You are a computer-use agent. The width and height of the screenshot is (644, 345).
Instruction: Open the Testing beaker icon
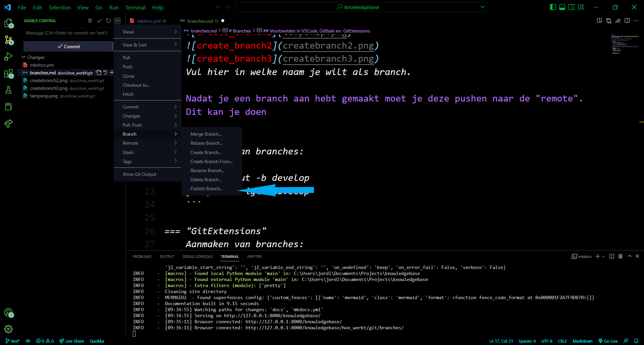(x=8, y=90)
